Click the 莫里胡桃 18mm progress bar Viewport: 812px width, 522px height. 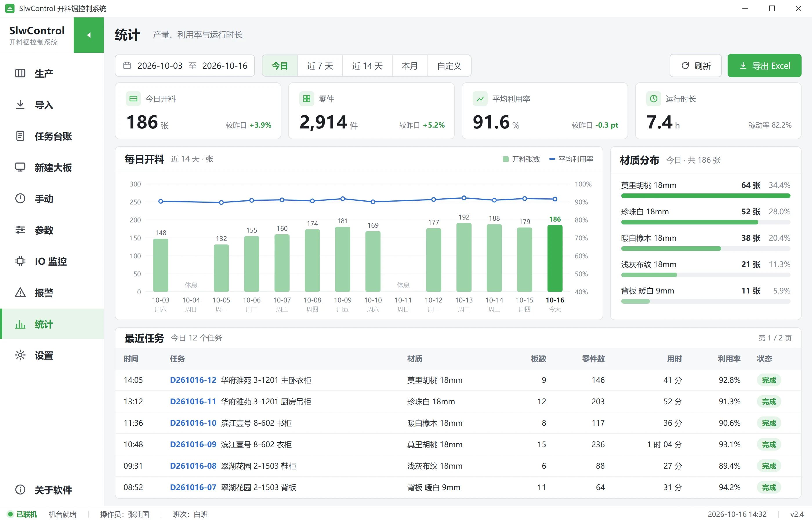[x=706, y=195]
